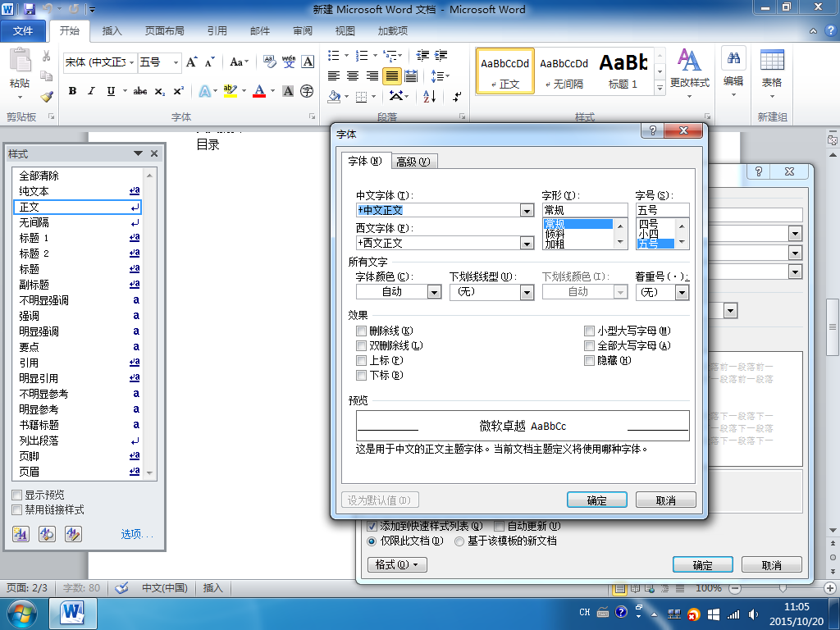Click New Style icon in Styles pane
The width and height of the screenshot is (840, 630).
click(21, 533)
